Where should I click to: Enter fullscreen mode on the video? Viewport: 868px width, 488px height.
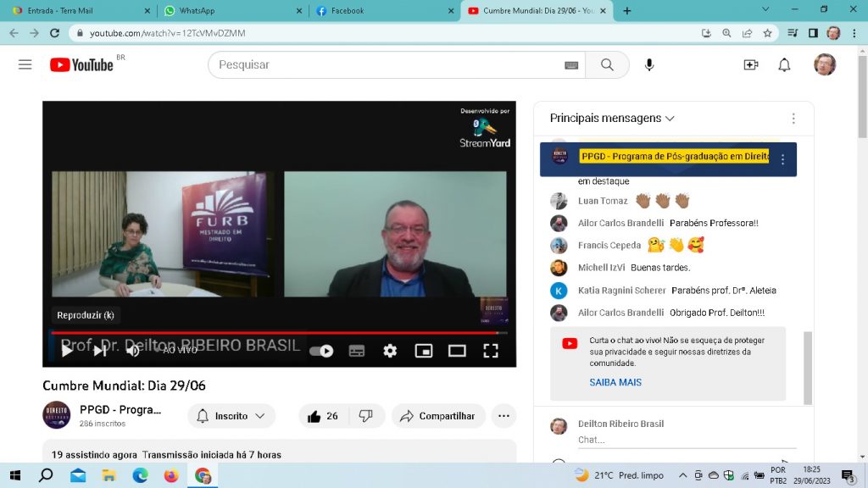[491, 351]
